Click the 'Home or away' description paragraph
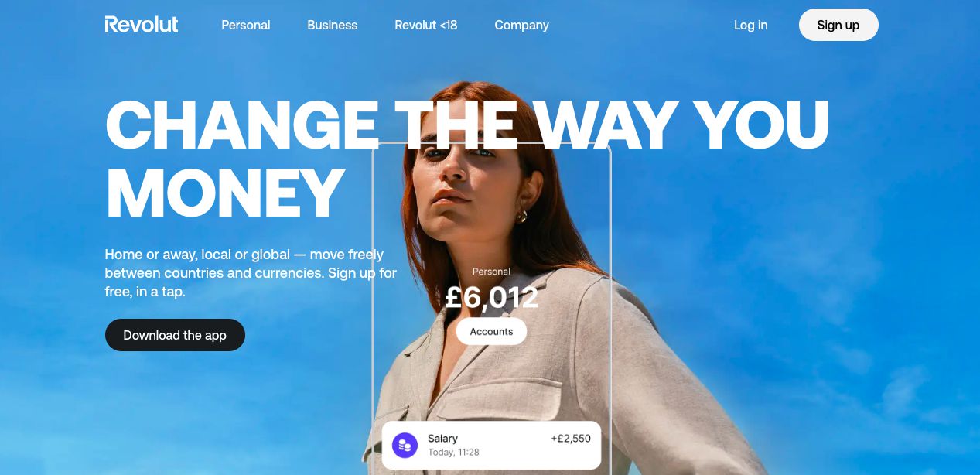This screenshot has width=980, height=475. click(x=251, y=273)
